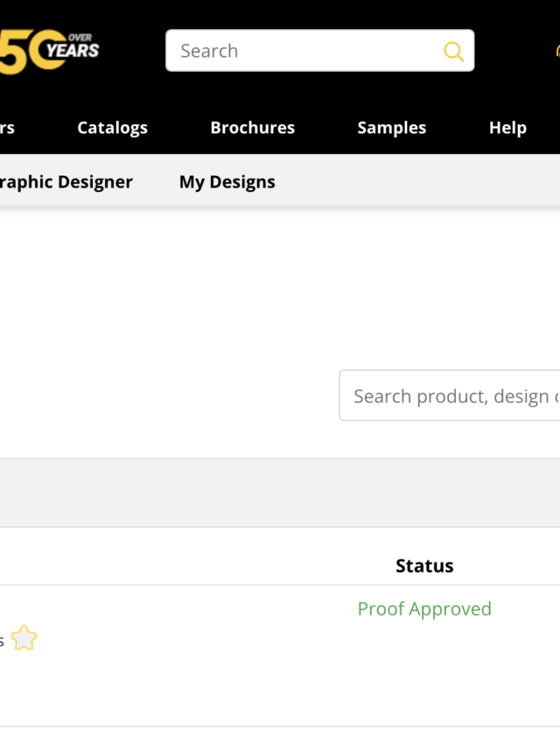
Task: Click the empty area right of My Designs
Action: click(x=420, y=182)
